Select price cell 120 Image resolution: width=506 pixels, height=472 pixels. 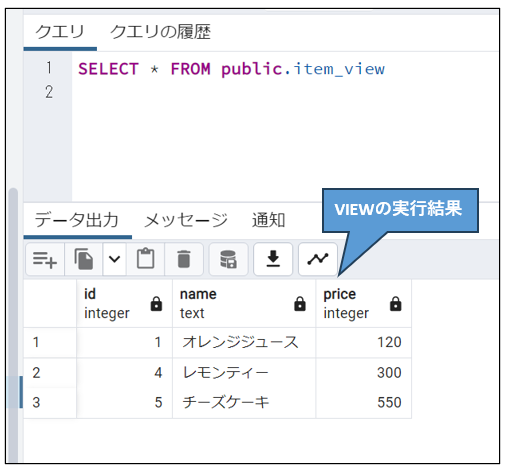point(363,343)
